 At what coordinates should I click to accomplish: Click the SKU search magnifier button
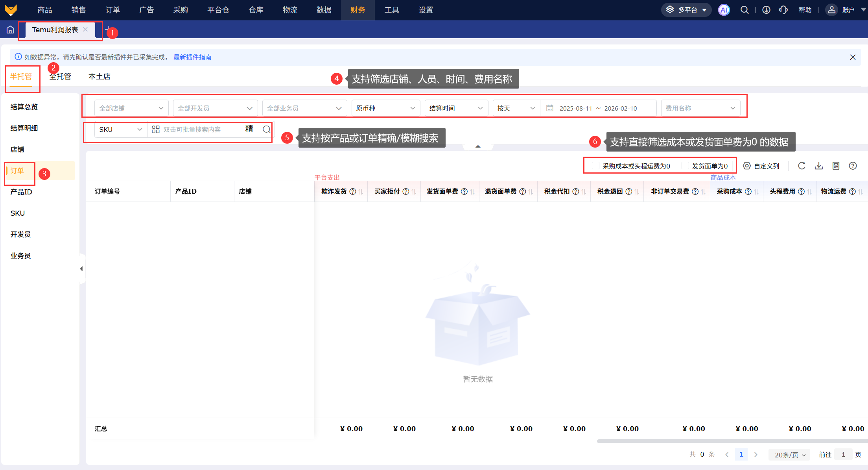(266, 130)
